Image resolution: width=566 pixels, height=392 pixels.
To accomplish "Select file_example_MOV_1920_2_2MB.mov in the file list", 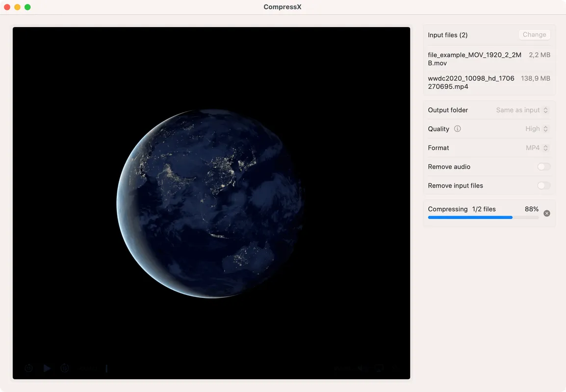I will 474,59.
